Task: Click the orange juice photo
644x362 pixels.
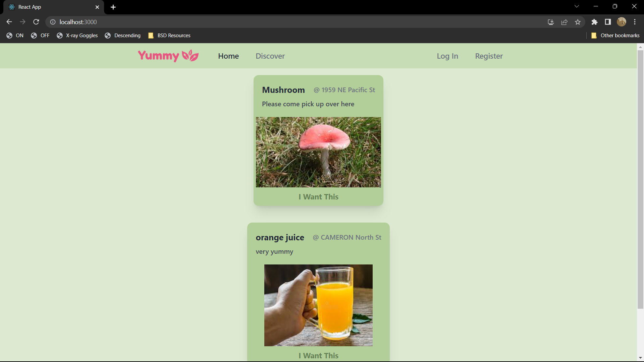Action: coord(318,305)
